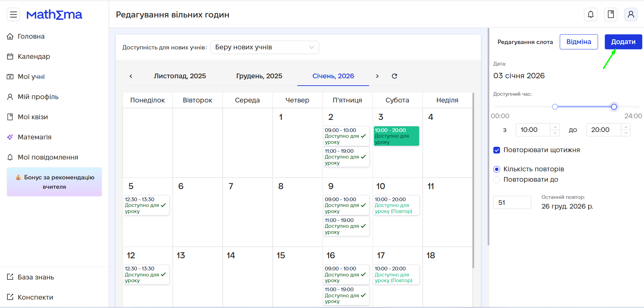The image size is (644, 308).
Task: Click the bookmark icon in header
Action: point(611,14)
